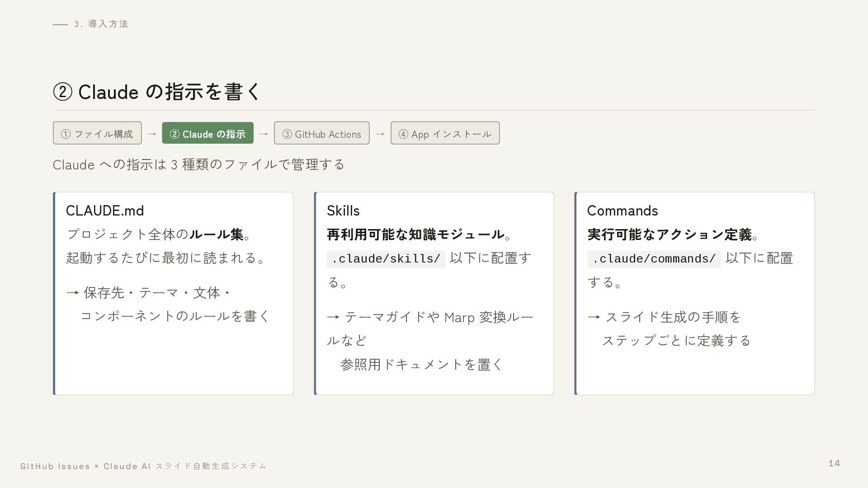Open the ③ GitHub Actions step

pyautogui.click(x=321, y=133)
